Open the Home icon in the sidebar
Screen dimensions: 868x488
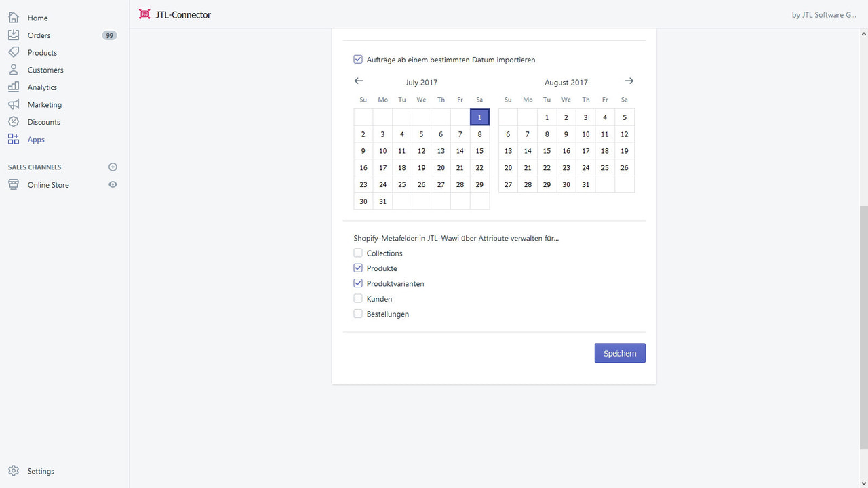point(14,17)
